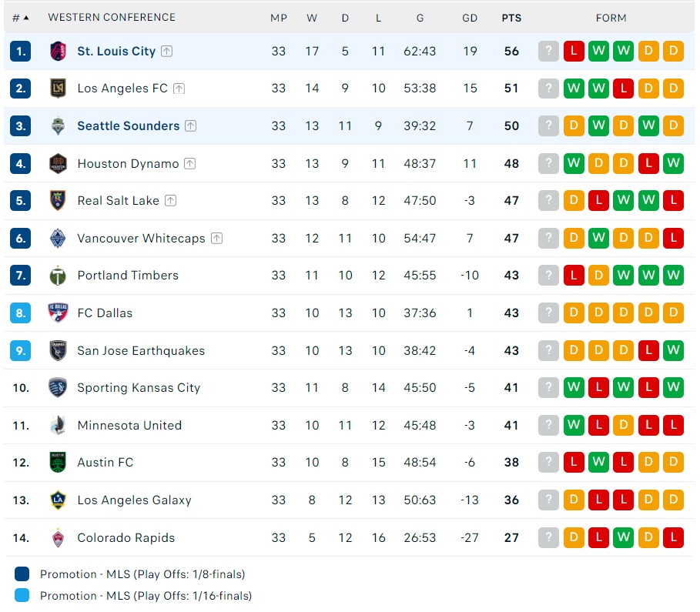Click the Seattle Sounders club logo
This screenshot has height=612, width=700.
pyautogui.click(x=59, y=125)
